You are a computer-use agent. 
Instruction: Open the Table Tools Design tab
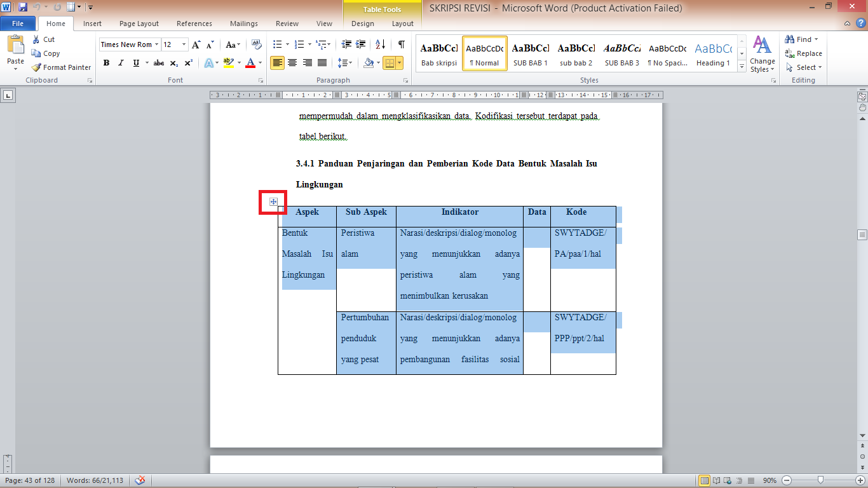pos(362,24)
